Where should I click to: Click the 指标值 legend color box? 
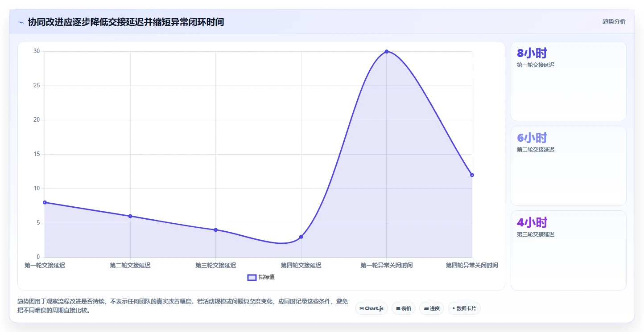tap(252, 277)
